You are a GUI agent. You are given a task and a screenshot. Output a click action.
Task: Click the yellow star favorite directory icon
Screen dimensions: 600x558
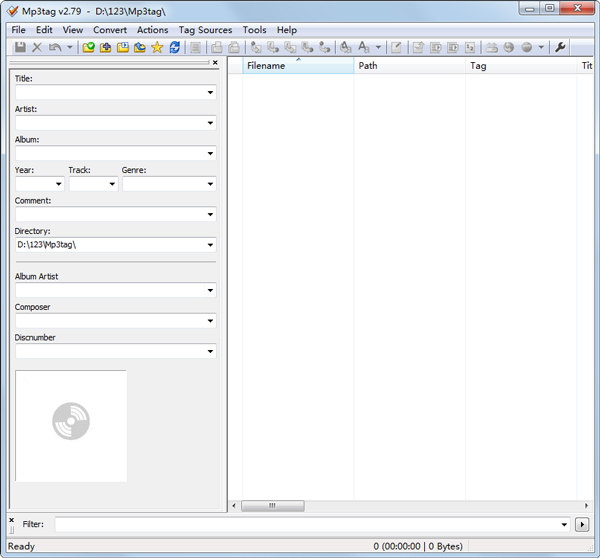157,47
